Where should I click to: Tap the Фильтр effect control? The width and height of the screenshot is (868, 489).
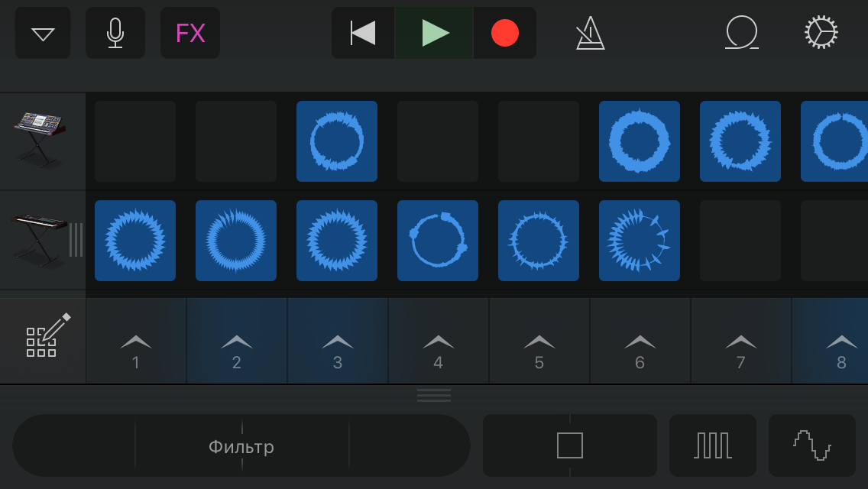point(241,446)
